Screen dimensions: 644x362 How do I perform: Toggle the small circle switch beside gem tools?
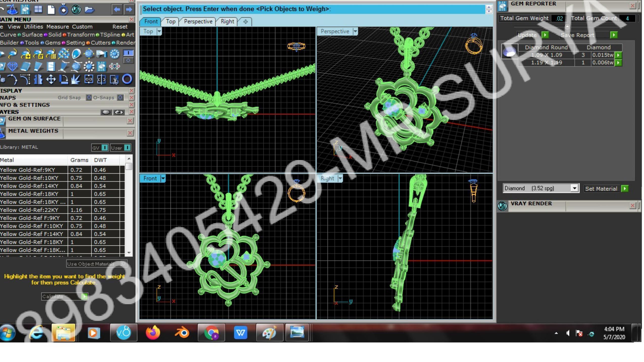click(128, 61)
